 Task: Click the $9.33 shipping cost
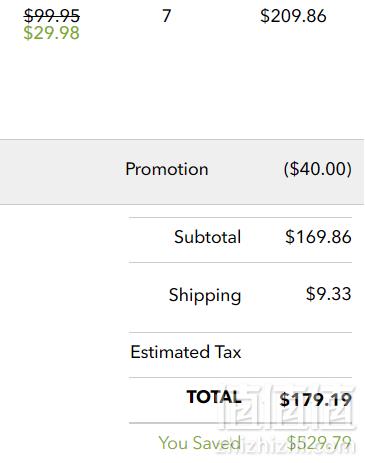329,294
